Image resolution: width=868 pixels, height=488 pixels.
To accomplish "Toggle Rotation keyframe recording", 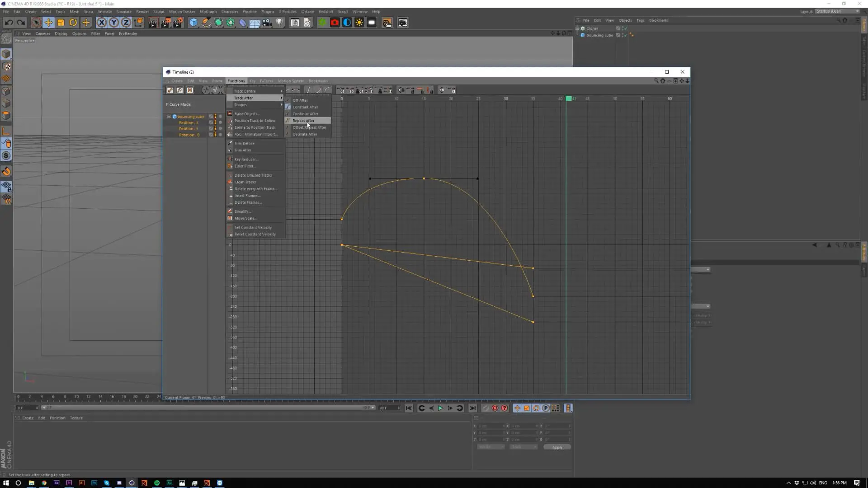I will (x=536, y=408).
